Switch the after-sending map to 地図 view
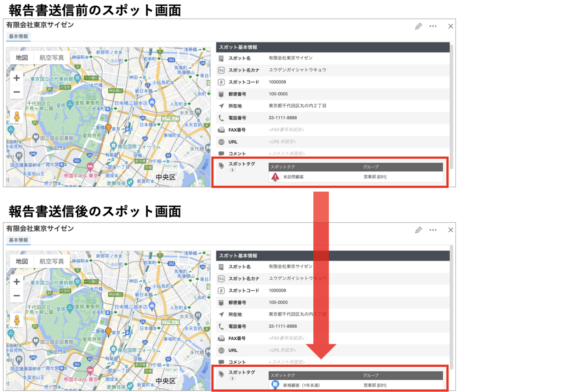Image resolution: width=570 pixels, height=392 pixels. 22,261
